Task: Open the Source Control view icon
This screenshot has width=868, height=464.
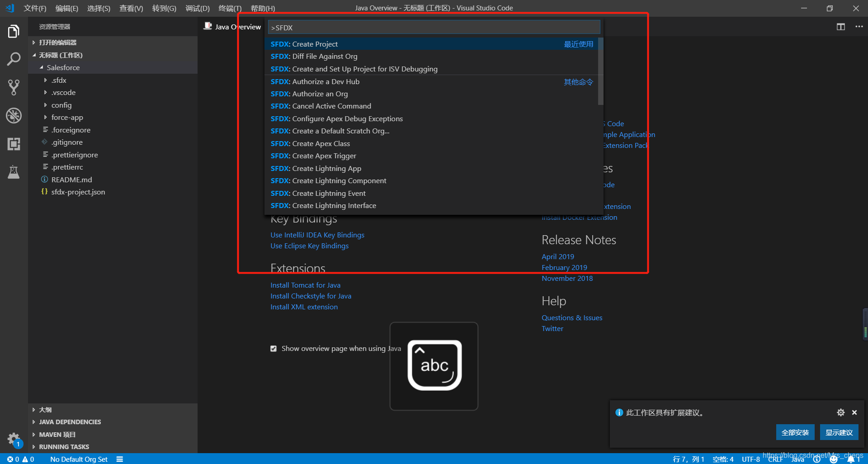Action: click(x=14, y=87)
